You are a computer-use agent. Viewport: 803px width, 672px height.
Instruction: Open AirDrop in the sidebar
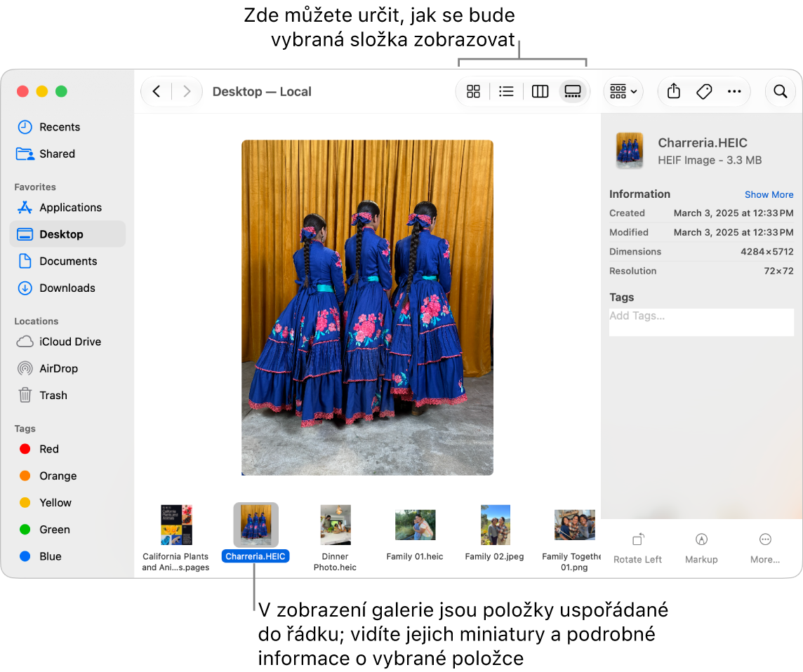tap(67, 368)
